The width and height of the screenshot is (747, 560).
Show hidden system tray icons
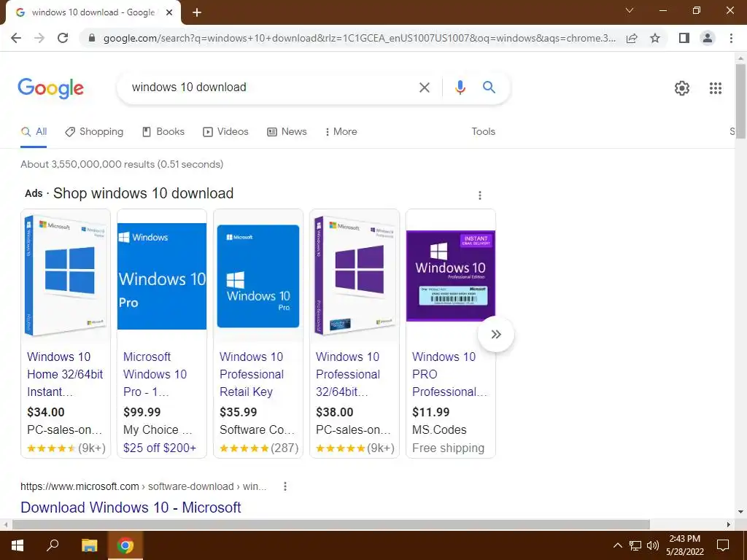[x=617, y=545]
